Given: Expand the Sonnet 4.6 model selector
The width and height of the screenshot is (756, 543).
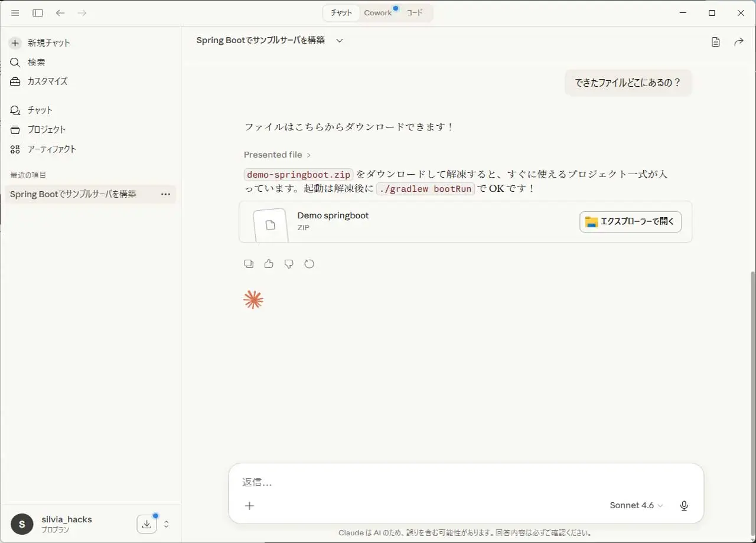Looking at the screenshot, I should 636,506.
